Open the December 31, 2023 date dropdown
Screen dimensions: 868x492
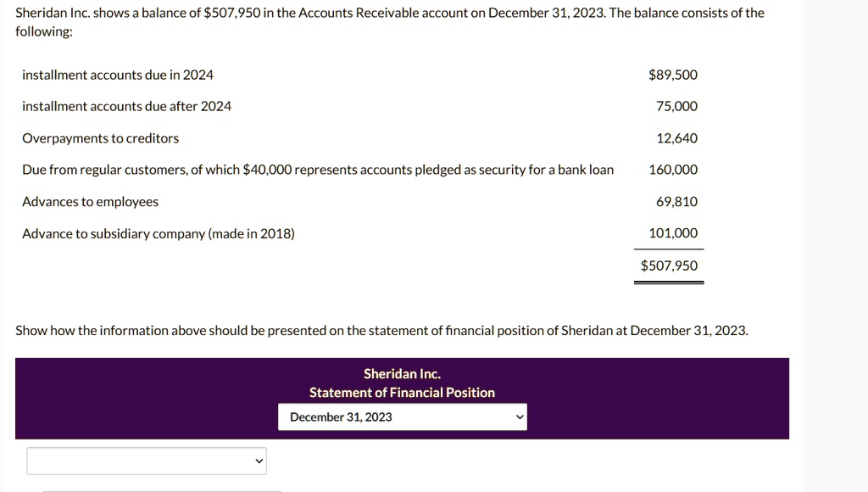click(x=403, y=417)
